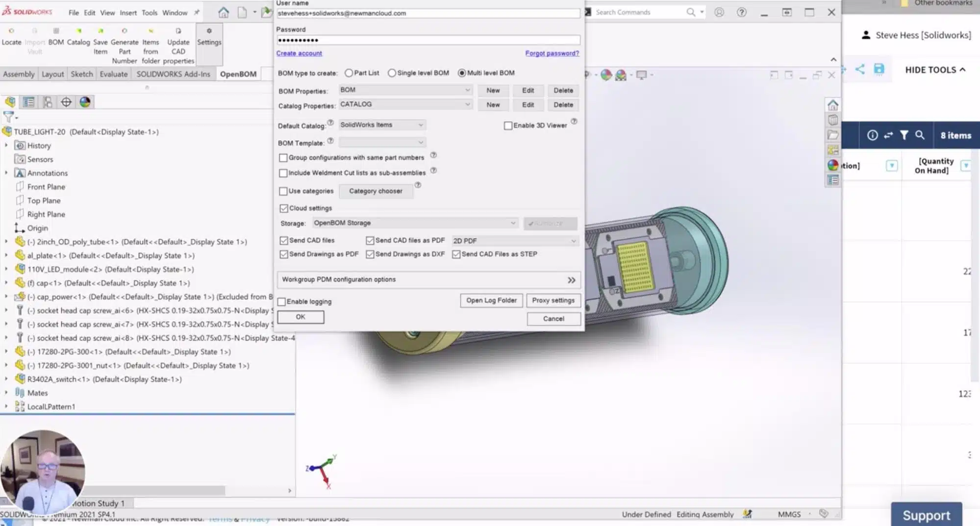This screenshot has height=526, width=980.
Task: Toggle Send CAD Files as STEP checkbox
Action: (x=456, y=254)
